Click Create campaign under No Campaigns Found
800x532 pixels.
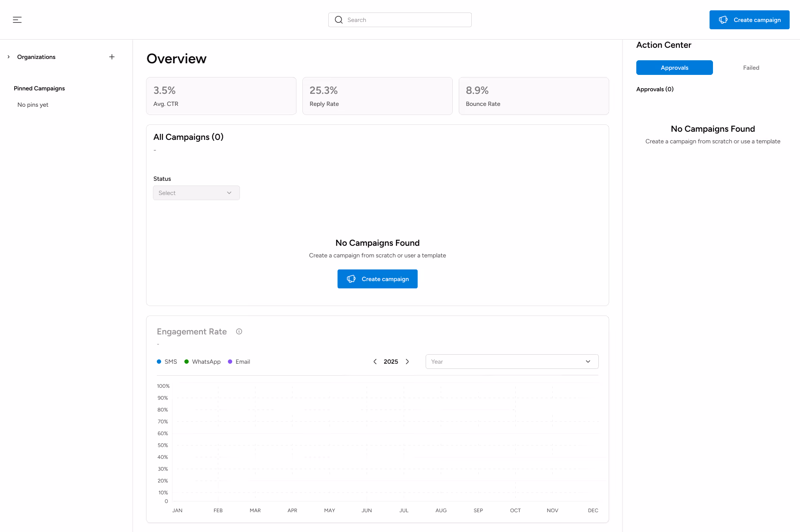point(377,279)
